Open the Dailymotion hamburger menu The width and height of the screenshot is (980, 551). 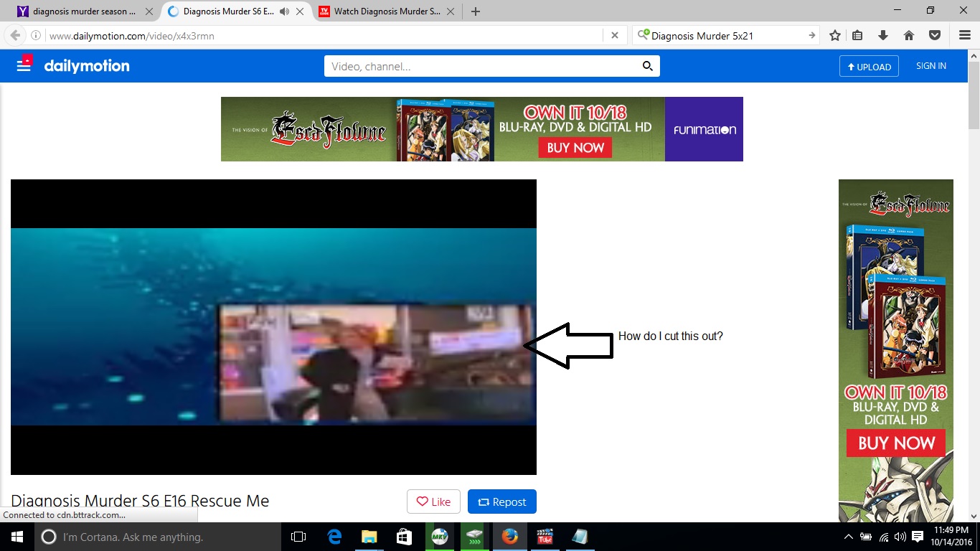click(24, 66)
